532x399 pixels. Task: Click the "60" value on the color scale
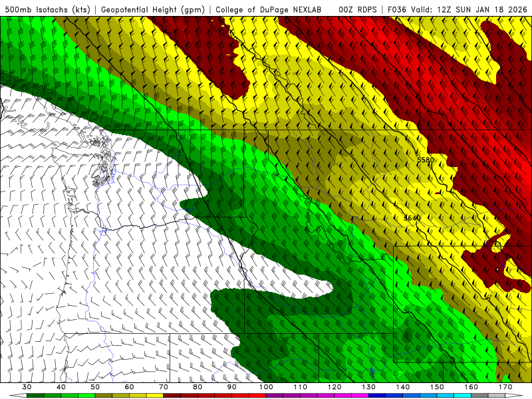click(x=129, y=387)
